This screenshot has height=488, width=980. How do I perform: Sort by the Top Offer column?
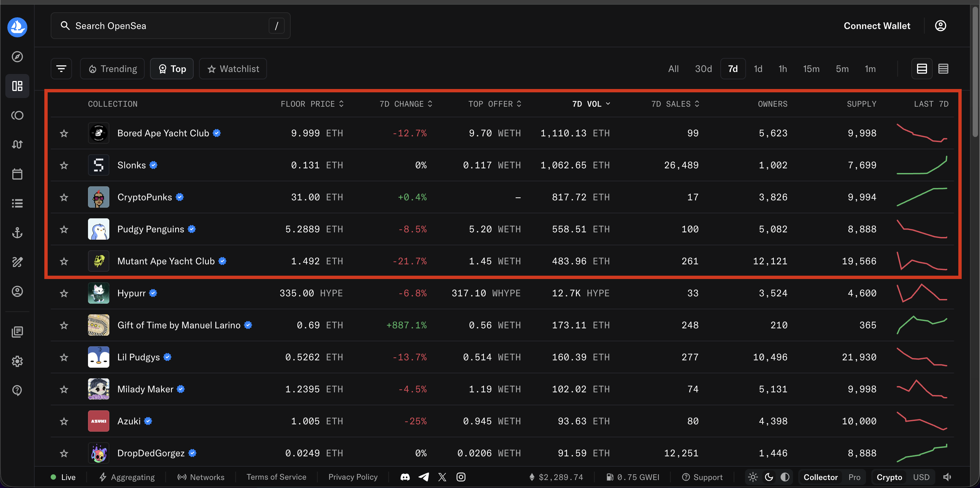[495, 104]
